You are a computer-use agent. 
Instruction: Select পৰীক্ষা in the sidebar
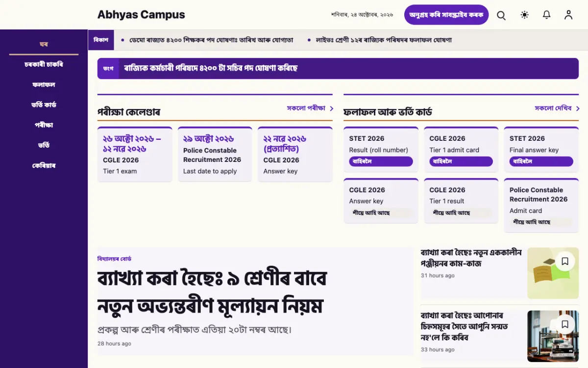44,125
